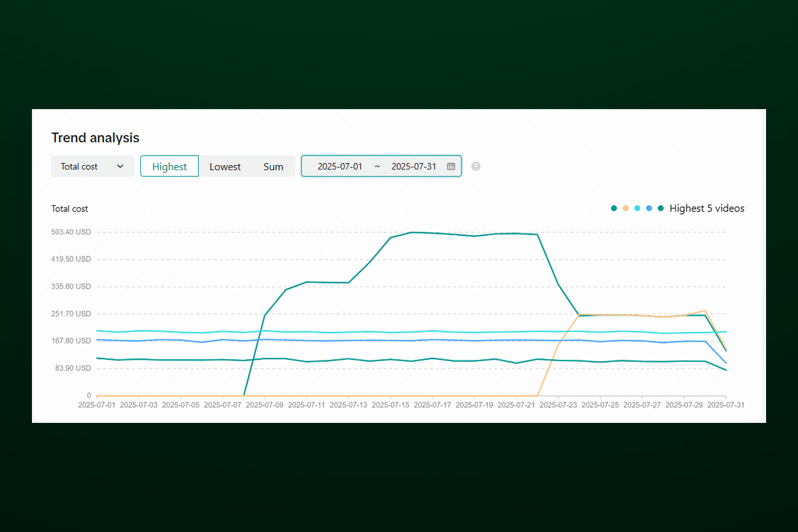Click the light cyan legend dot

point(637,209)
